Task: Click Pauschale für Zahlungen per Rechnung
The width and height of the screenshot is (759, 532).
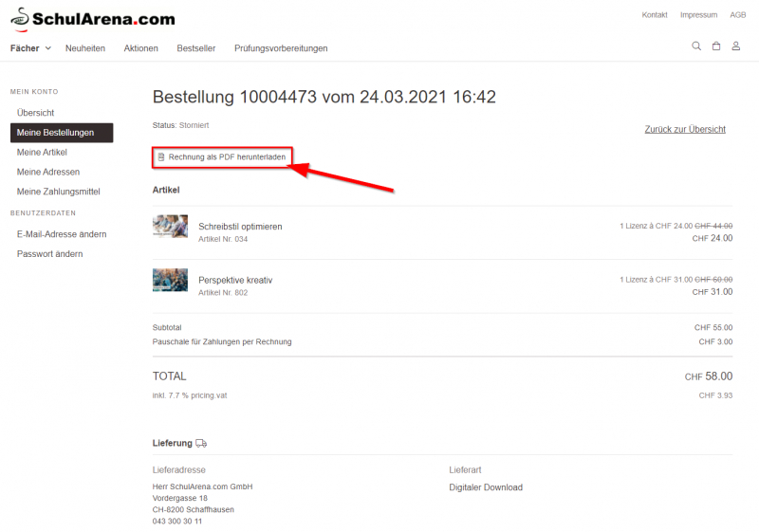Action: coord(222,341)
